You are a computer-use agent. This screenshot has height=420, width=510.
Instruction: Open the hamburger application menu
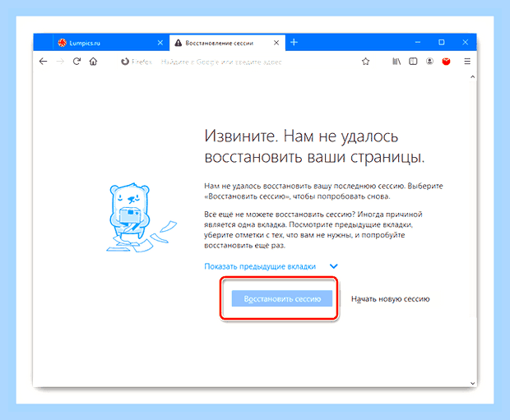click(467, 62)
